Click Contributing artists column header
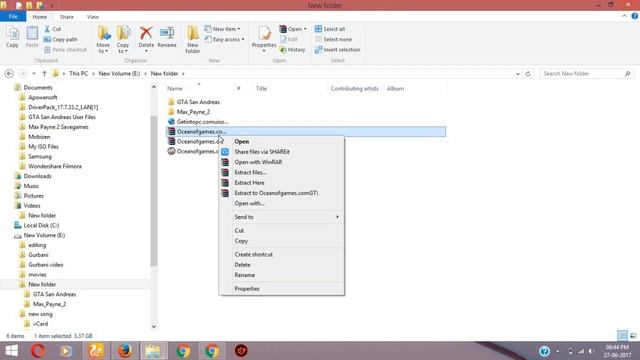This screenshot has height=360, width=640. (355, 89)
